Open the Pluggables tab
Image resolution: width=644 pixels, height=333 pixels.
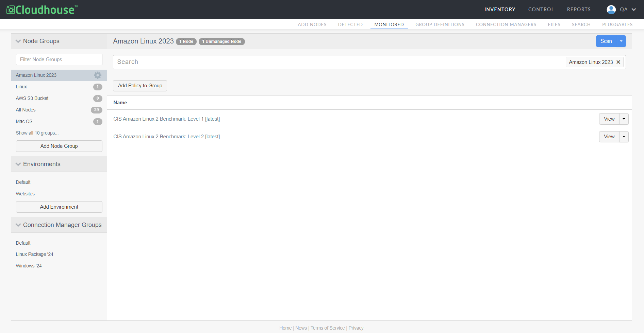[617, 24]
